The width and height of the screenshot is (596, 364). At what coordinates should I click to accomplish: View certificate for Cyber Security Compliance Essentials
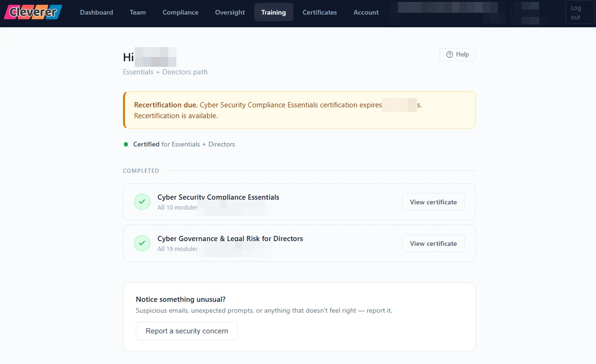click(x=433, y=202)
